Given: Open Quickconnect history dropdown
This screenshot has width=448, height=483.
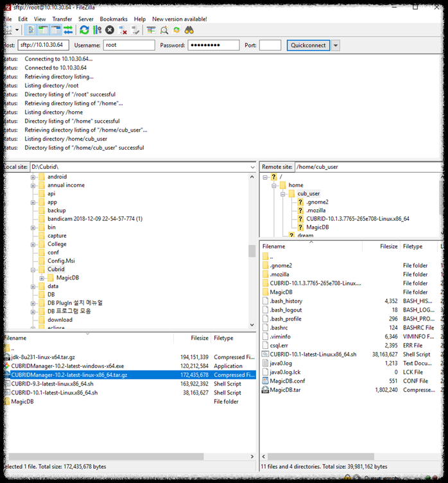Looking at the screenshot, I should 336,45.
